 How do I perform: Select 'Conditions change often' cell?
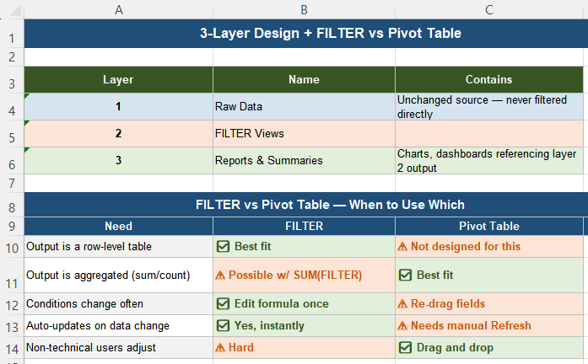[118, 303]
